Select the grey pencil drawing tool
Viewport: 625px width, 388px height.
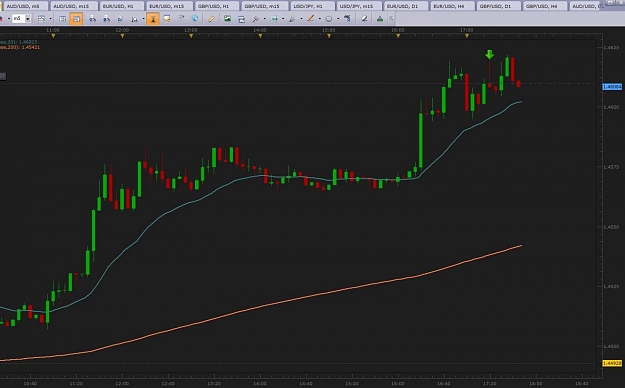click(292, 18)
